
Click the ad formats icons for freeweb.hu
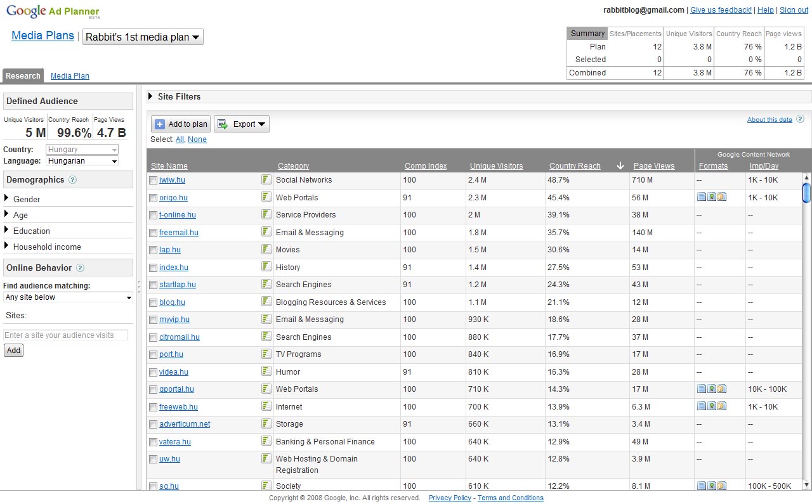[x=712, y=406]
